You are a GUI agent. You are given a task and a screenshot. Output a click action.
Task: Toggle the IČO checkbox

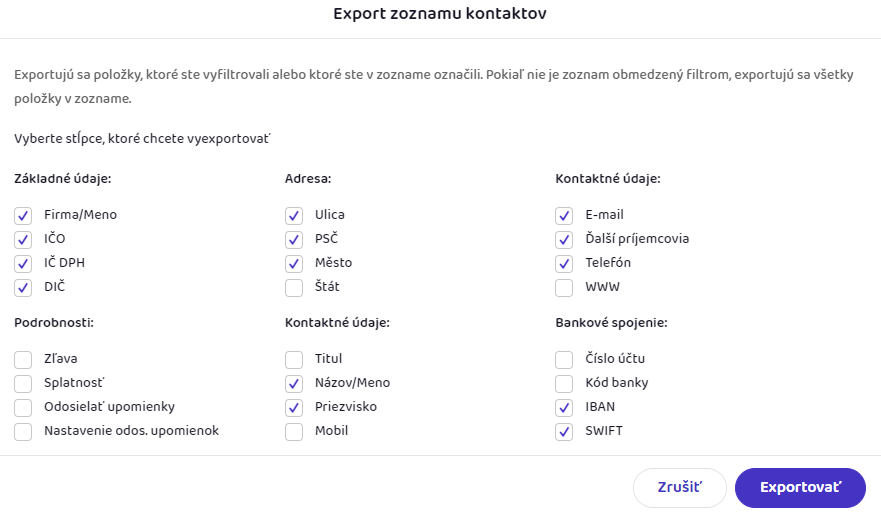[x=24, y=239]
